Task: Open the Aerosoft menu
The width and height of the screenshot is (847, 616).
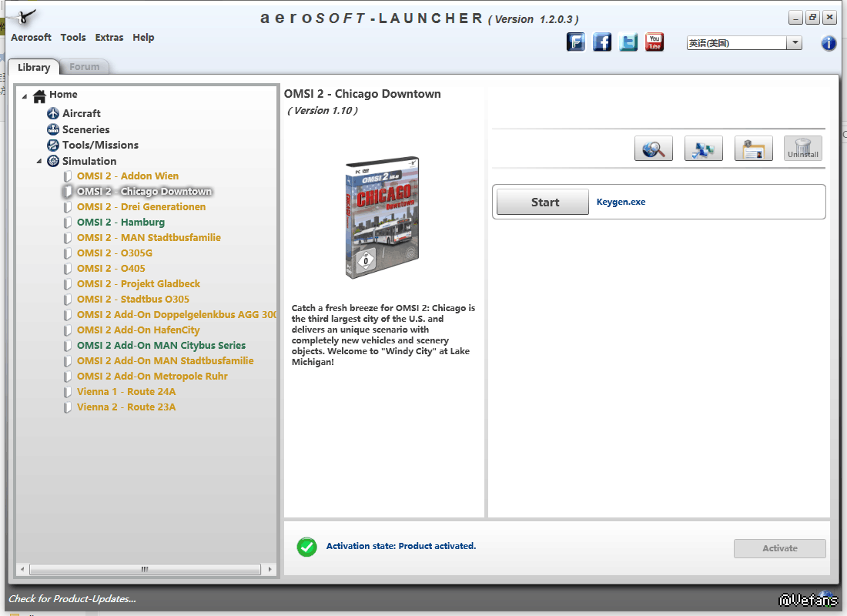Action: (x=31, y=37)
